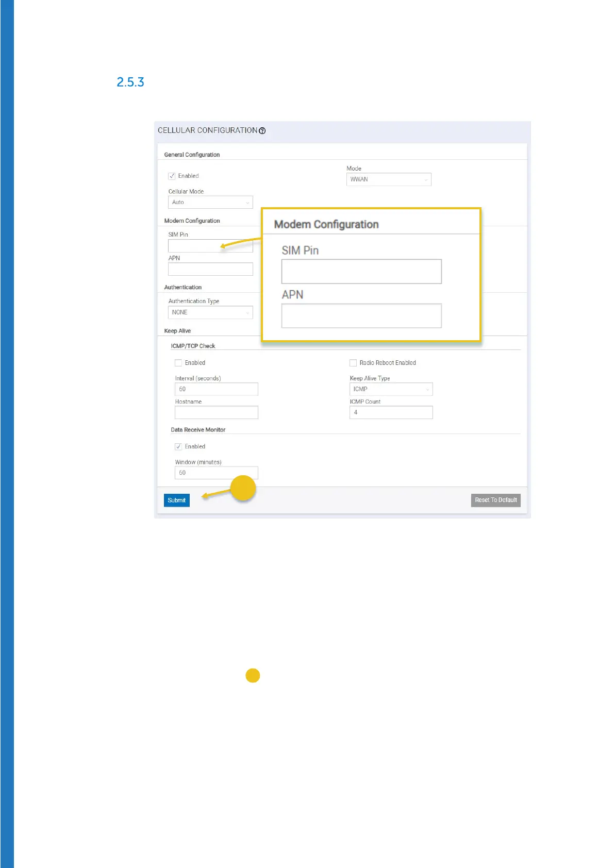Enable the ICMP/TCP Check checkbox
This screenshot has height=868, width=614.
point(178,363)
